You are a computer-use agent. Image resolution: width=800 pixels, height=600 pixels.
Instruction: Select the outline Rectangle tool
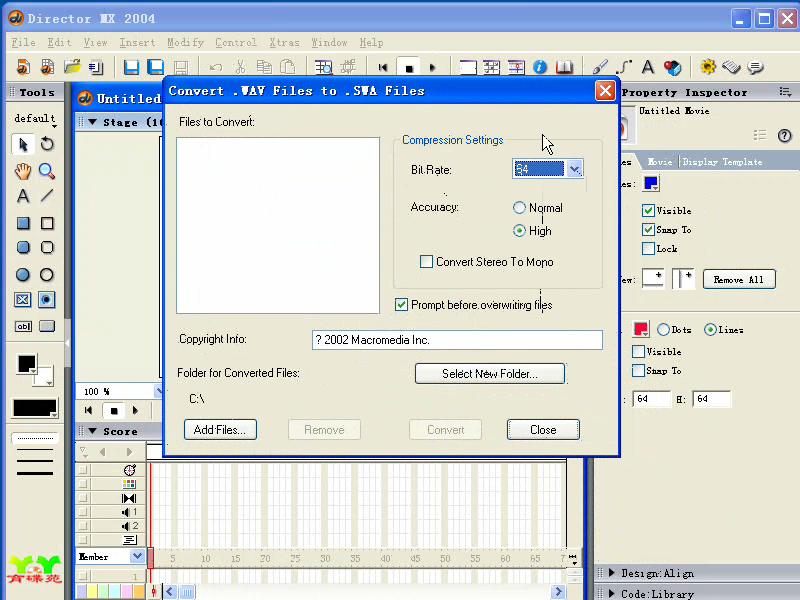click(x=47, y=223)
